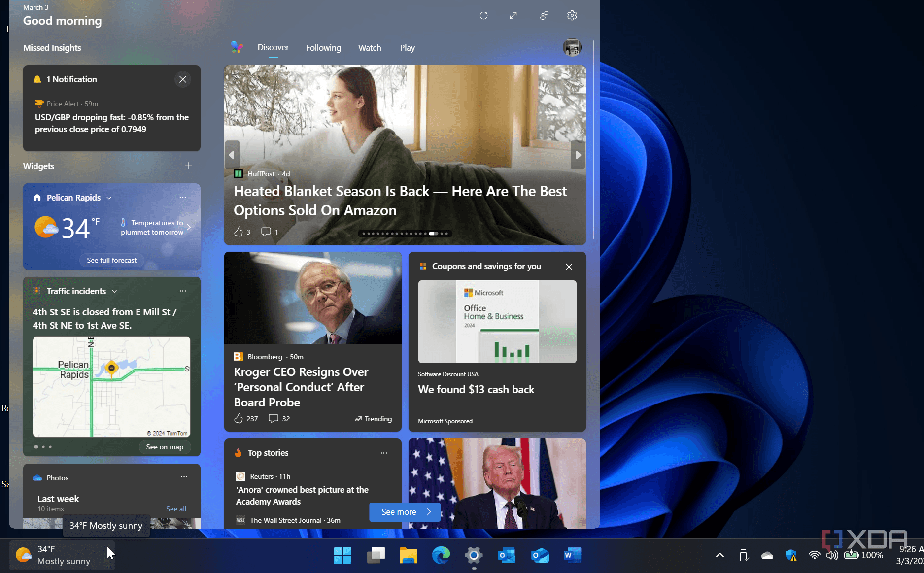The image size is (924, 573).
Task: Open Photos widget options menu
Action: pos(184,477)
